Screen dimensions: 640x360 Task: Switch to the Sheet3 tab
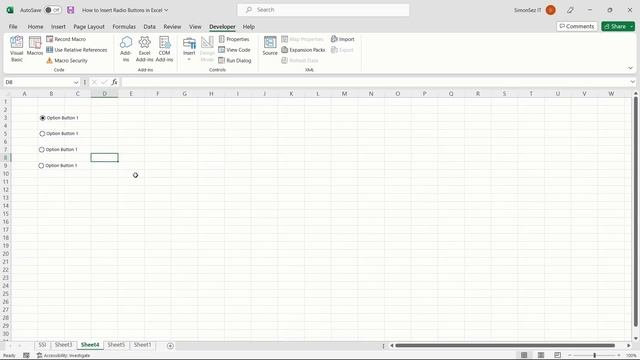click(x=63, y=345)
